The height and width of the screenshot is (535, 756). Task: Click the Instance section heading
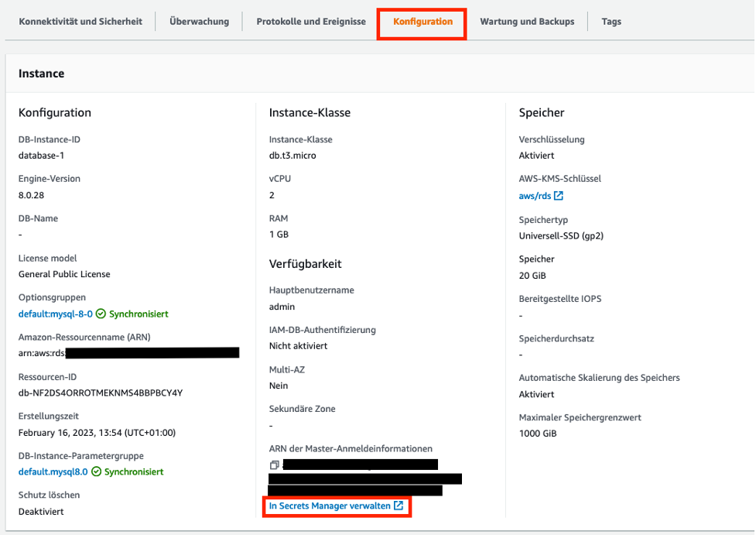(x=42, y=74)
